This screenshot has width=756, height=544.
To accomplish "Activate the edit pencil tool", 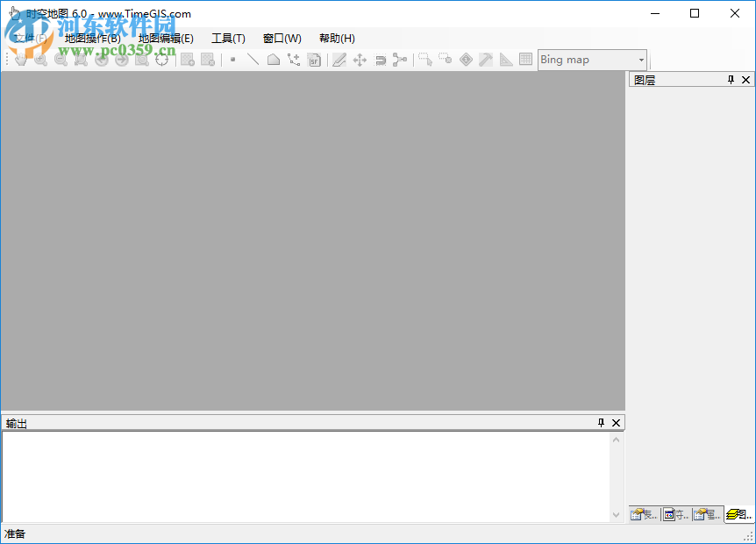I will [339, 59].
